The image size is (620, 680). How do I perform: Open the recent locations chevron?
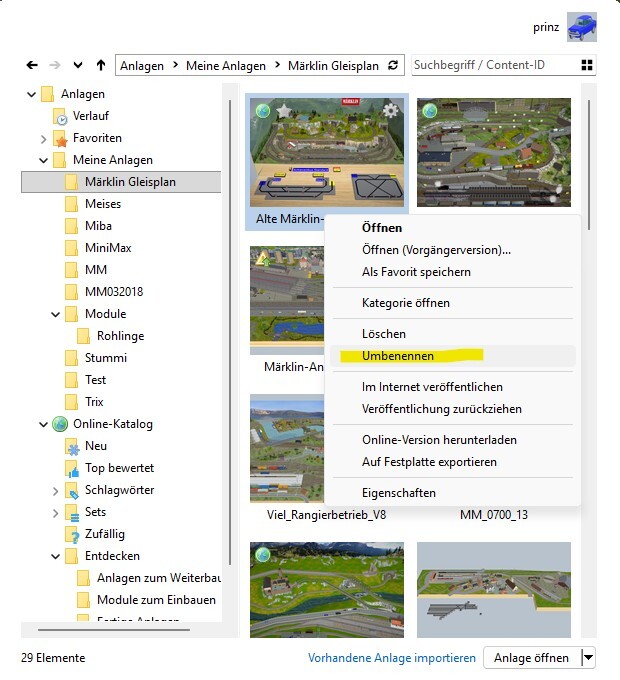click(78, 65)
